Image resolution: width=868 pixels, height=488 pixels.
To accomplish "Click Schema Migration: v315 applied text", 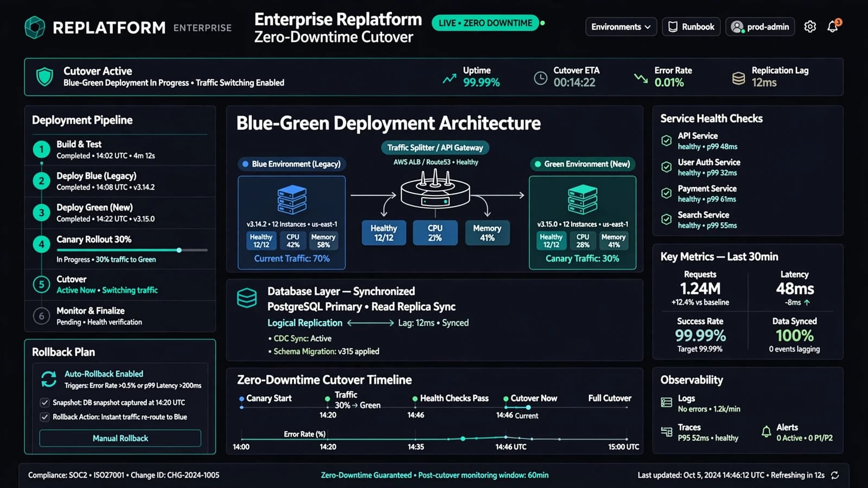I will pyautogui.click(x=326, y=351).
